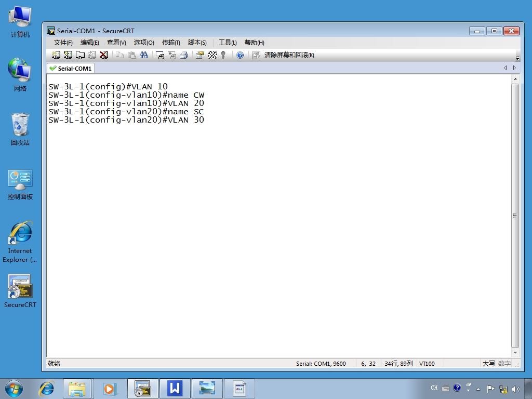Open the 控制面板 desktop icon
Viewport: 532px width, 399px height.
coord(20,184)
